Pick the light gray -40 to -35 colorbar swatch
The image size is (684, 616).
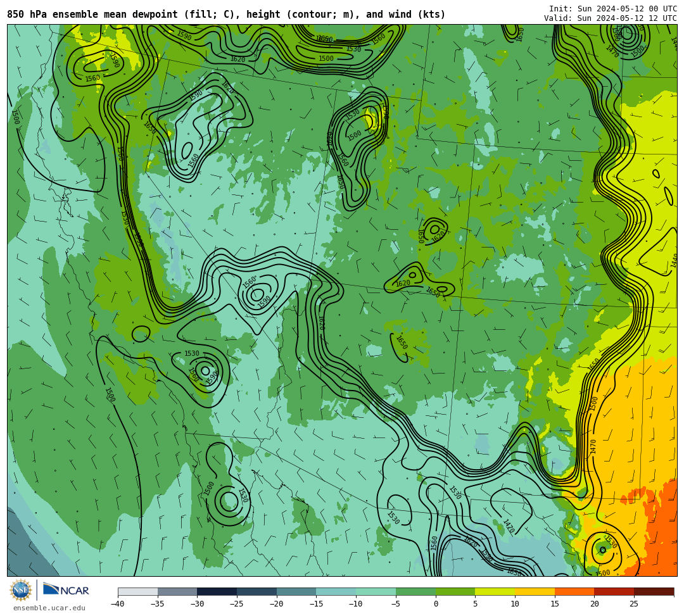tap(138, 591)
